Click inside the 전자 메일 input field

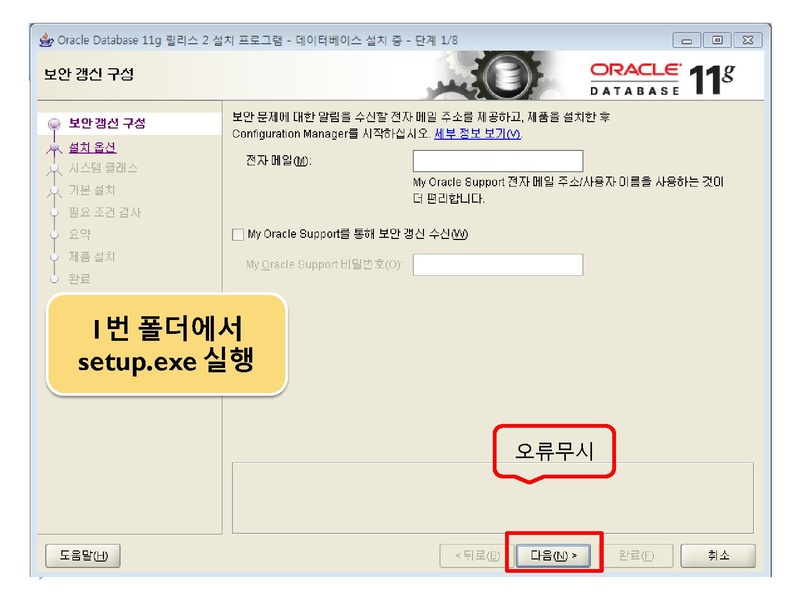click(500, 160)
